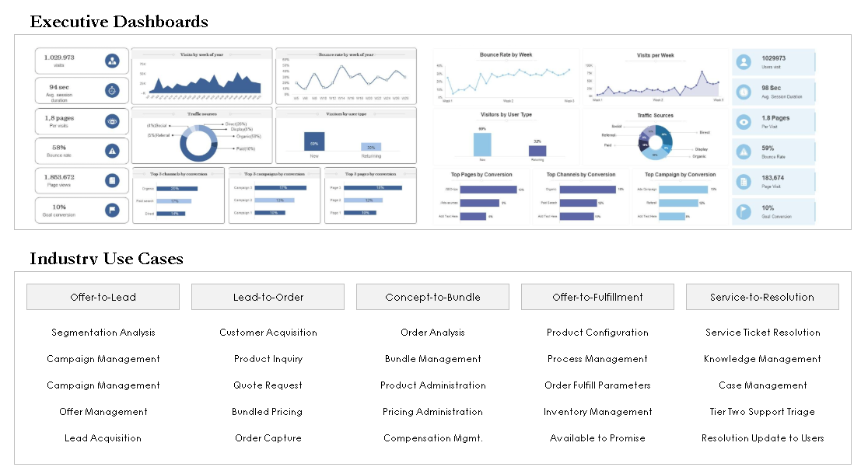Click the multicolor Traffic Sources donut chart
868x474 pixels.
click(x=655, y=141)
